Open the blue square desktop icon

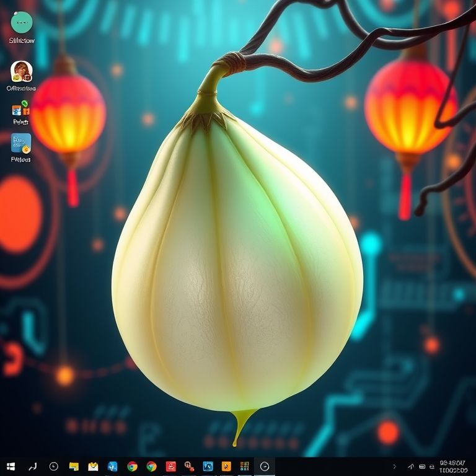pos(21,143)
